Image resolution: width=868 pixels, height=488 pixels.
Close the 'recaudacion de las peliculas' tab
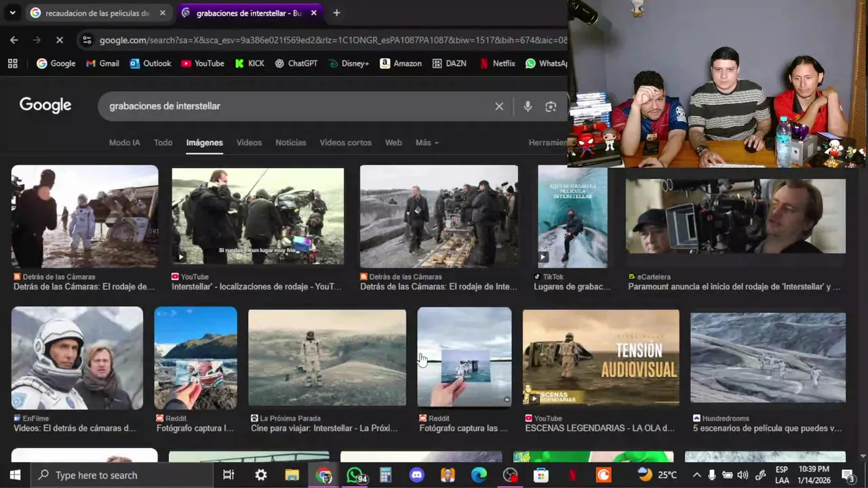pyautogui.click(x=163, y=13)
